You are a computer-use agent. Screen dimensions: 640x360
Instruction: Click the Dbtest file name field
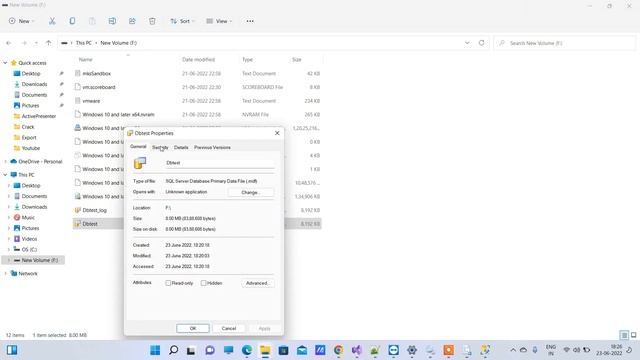click(220, 163)
